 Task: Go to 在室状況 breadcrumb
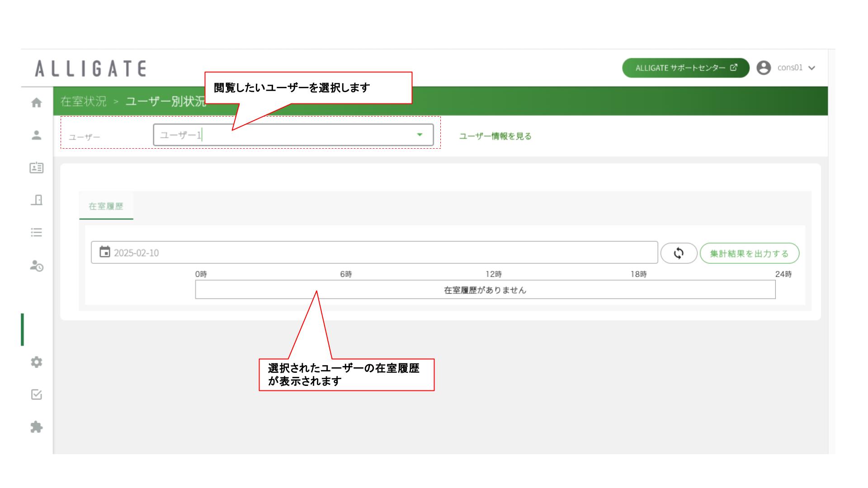click(x=84, y=101)
